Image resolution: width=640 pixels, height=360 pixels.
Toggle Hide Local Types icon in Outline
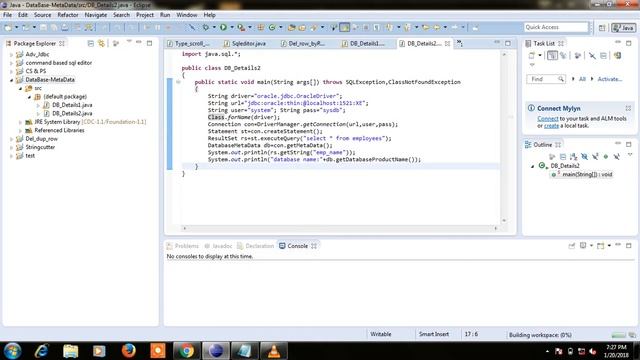pyautogui.click(x=617, y=157)
